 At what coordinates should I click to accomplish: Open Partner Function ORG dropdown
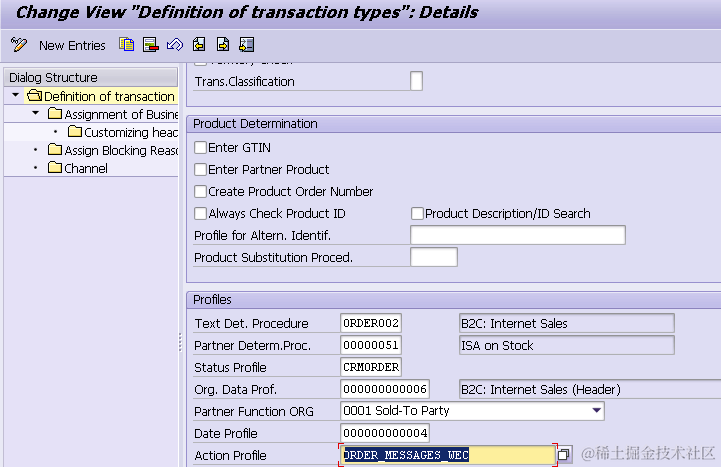click(x=596, y=410)
